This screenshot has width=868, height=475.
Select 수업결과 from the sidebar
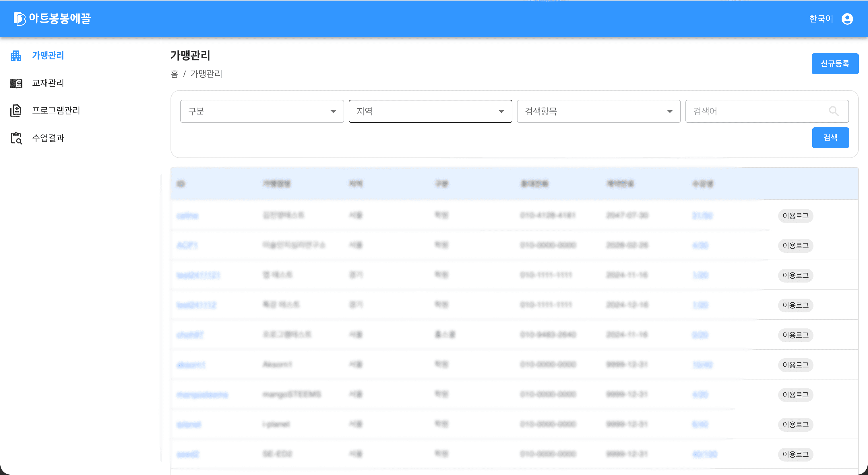point(48,138)
